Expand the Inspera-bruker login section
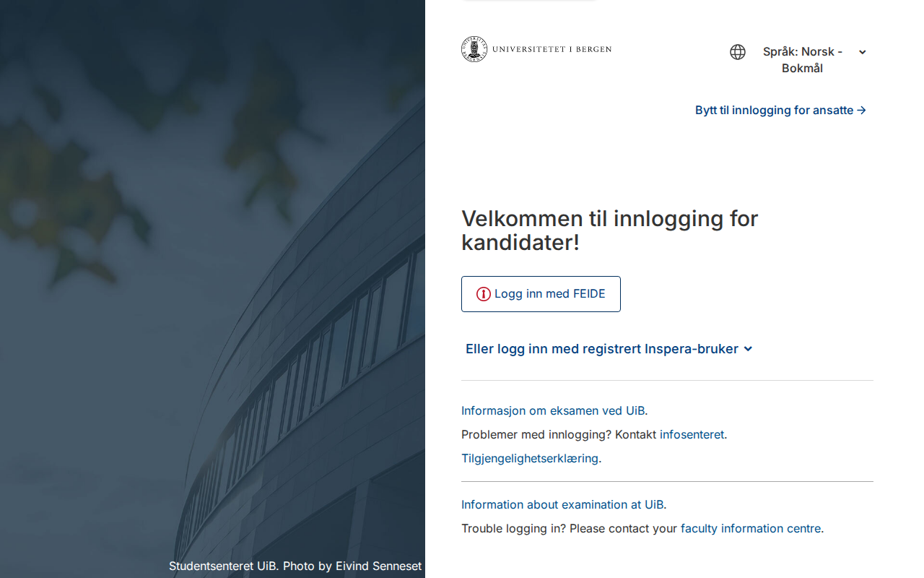Screen dimensions: 924x578 [609, 348]
